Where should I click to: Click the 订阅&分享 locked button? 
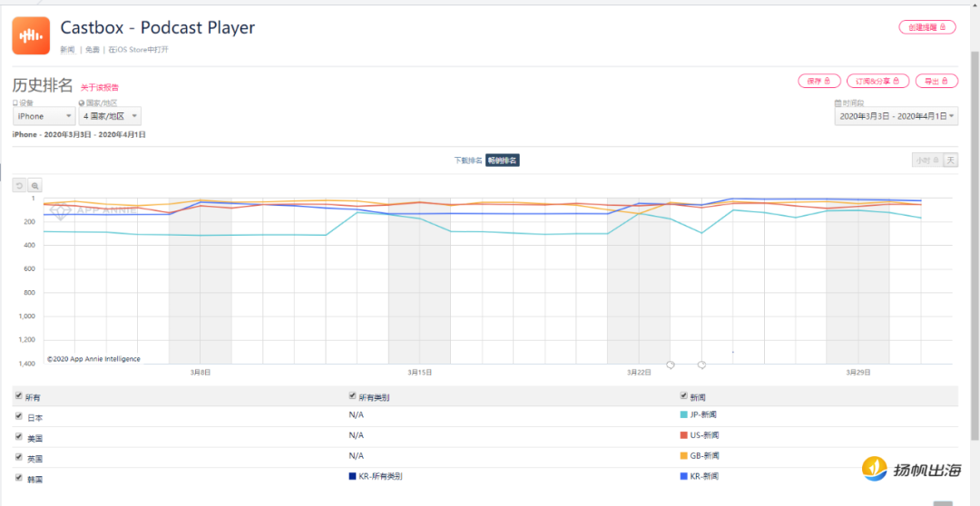pos(877,81)
